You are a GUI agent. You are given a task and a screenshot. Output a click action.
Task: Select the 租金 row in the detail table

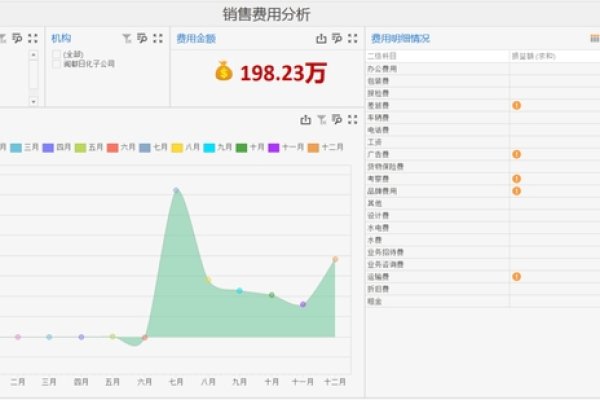[483, 301]
